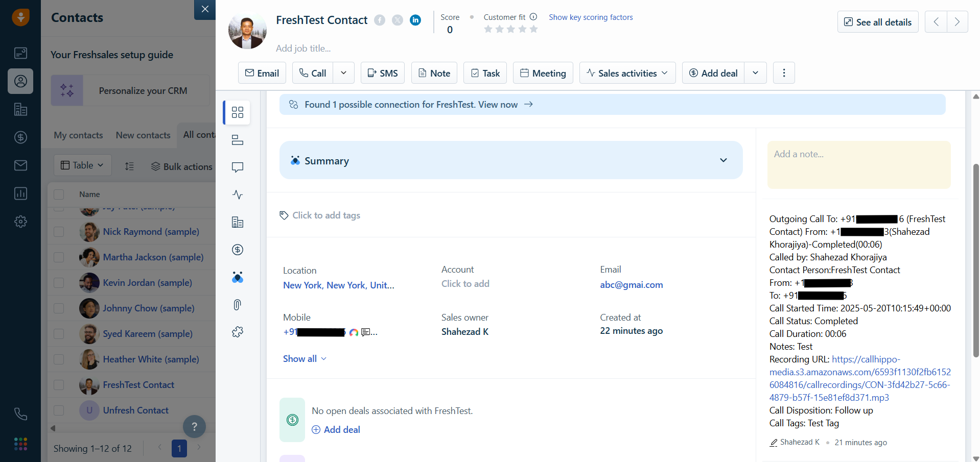Click See all details button
Viewport: 980px width, 462px height.
coord(878,22)
